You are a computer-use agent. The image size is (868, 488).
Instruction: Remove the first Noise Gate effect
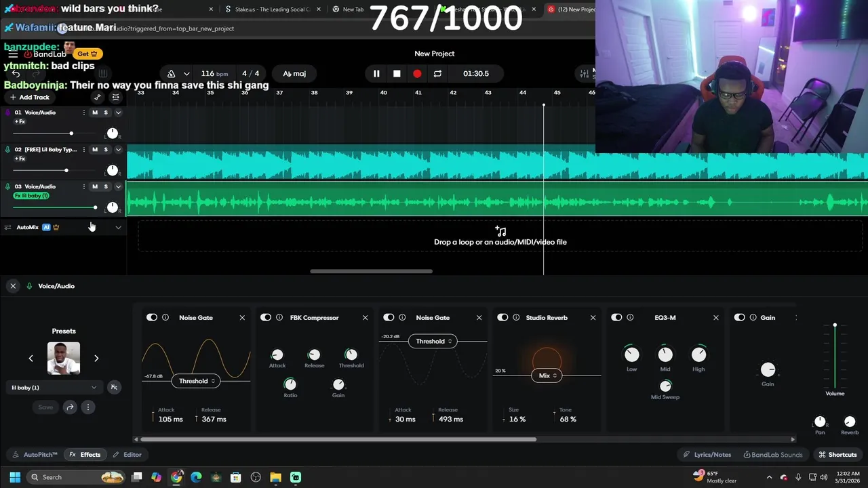tap(242, 317)
